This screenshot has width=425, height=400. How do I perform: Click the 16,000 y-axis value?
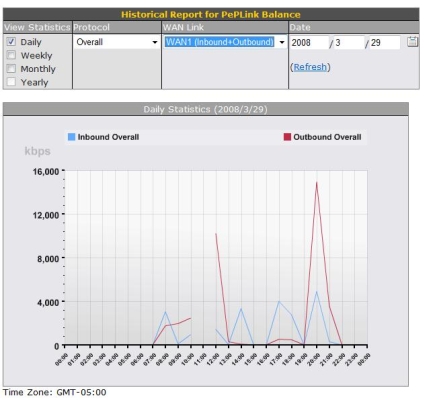(x=46, y=172)
